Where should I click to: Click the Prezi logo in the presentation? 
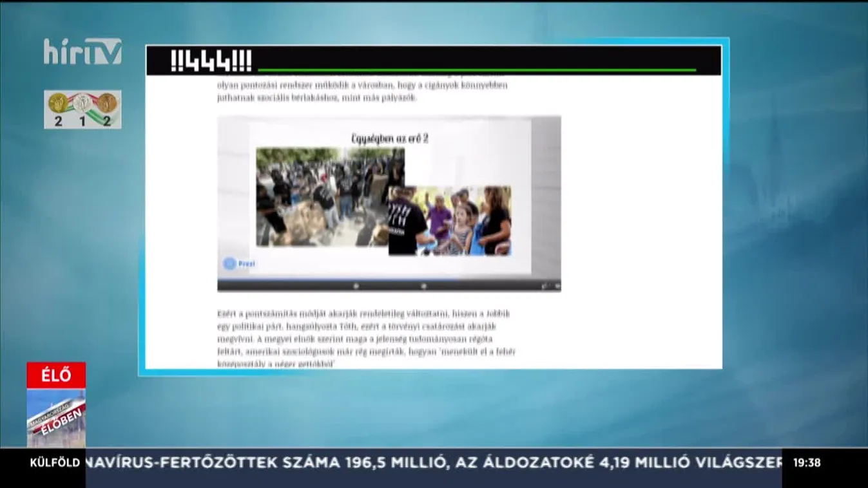coord(239,264)
